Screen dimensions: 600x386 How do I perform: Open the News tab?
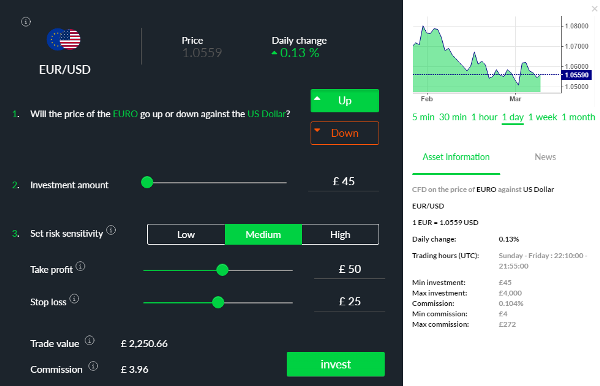545,157
